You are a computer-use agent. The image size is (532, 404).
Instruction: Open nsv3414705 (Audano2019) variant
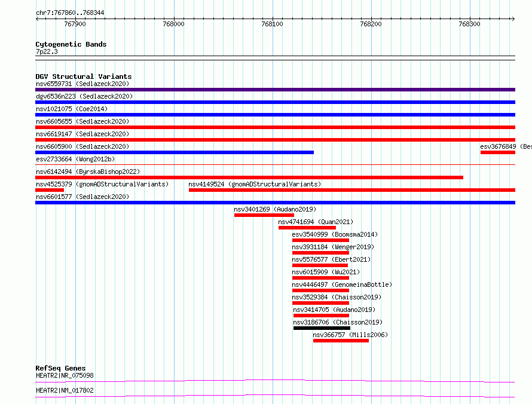click(334, 310)
